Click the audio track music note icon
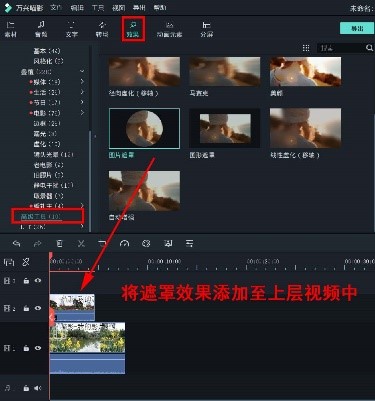Screen dimensions: 375x401 8,388
